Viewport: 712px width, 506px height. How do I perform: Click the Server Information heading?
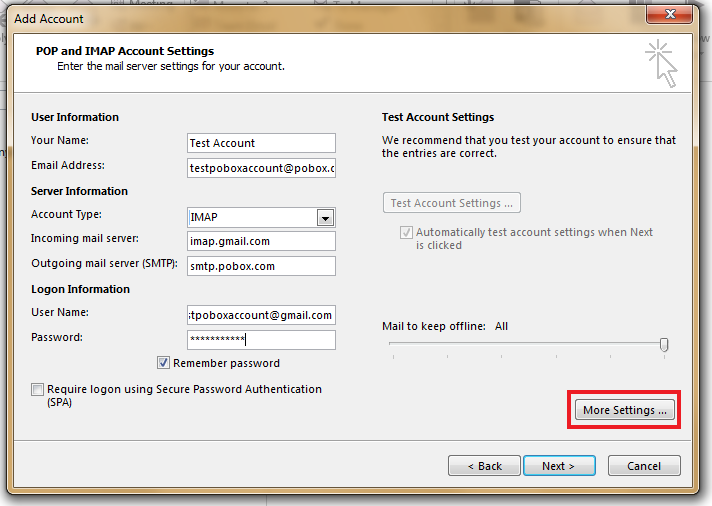coord(79,191)
